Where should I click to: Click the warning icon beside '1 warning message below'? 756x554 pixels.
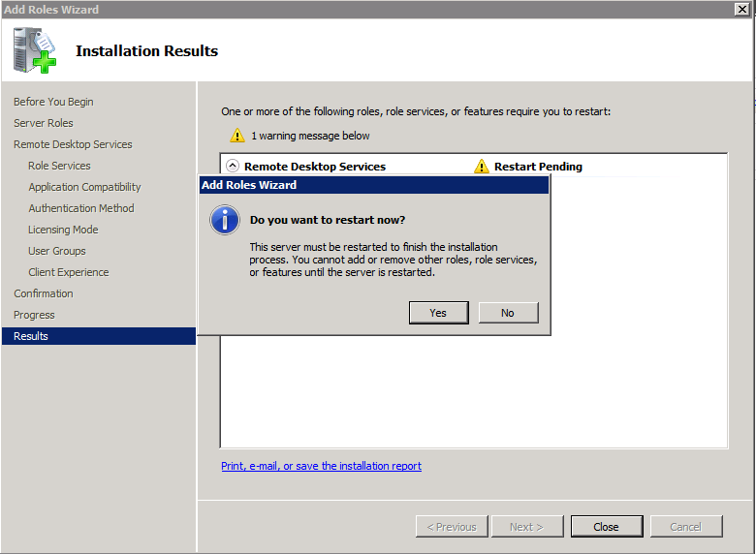click(237, 136)
